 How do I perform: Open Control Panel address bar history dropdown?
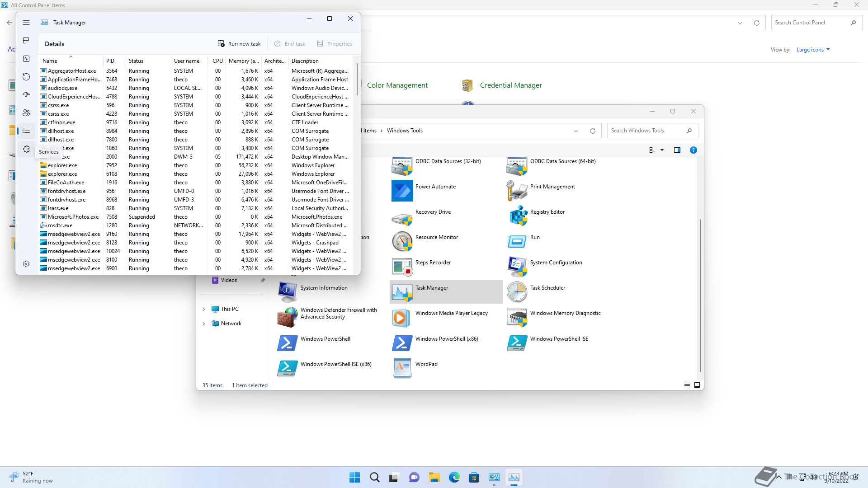coord(740,23)
